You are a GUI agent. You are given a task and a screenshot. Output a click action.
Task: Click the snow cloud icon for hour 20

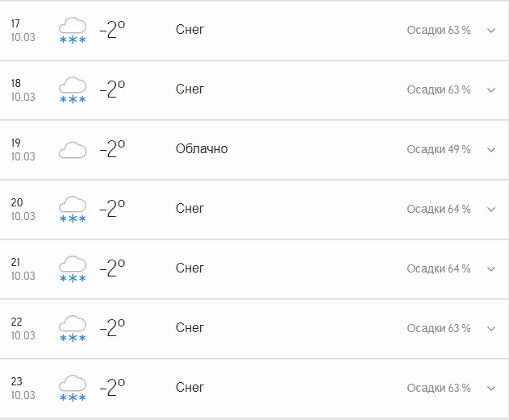tap(73, 210)
